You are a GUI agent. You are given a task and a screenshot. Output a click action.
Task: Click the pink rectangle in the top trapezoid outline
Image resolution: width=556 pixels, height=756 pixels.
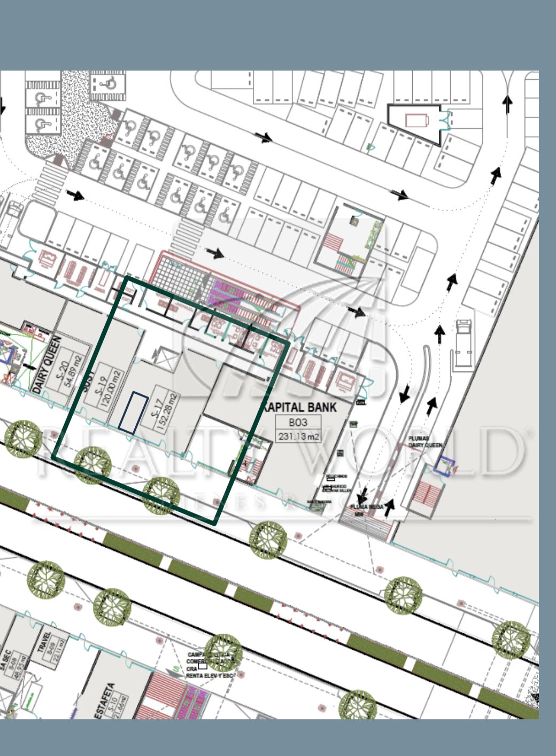pos(416,120)
